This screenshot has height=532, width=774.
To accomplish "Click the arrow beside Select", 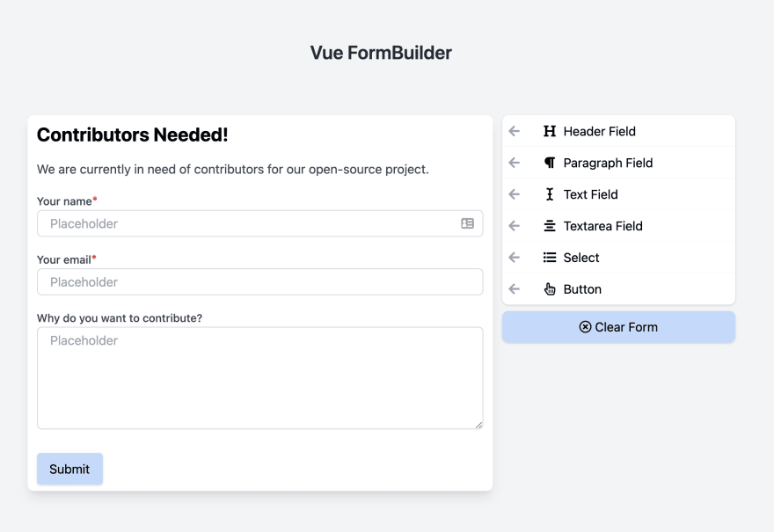I will [515, 258].
